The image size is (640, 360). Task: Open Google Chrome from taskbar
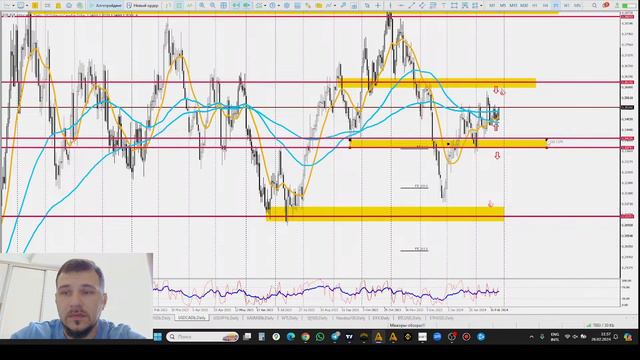(305, 337)
